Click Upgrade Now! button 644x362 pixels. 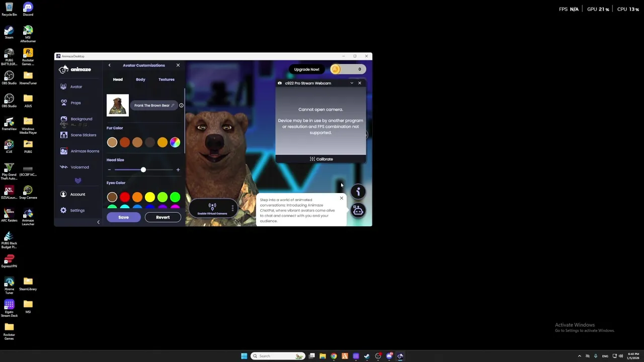306,69
